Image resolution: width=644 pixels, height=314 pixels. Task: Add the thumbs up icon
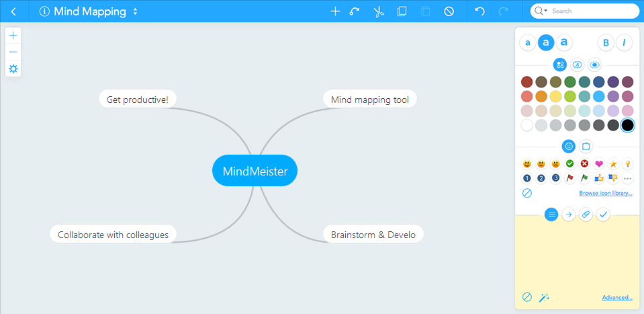pos(599,178)
